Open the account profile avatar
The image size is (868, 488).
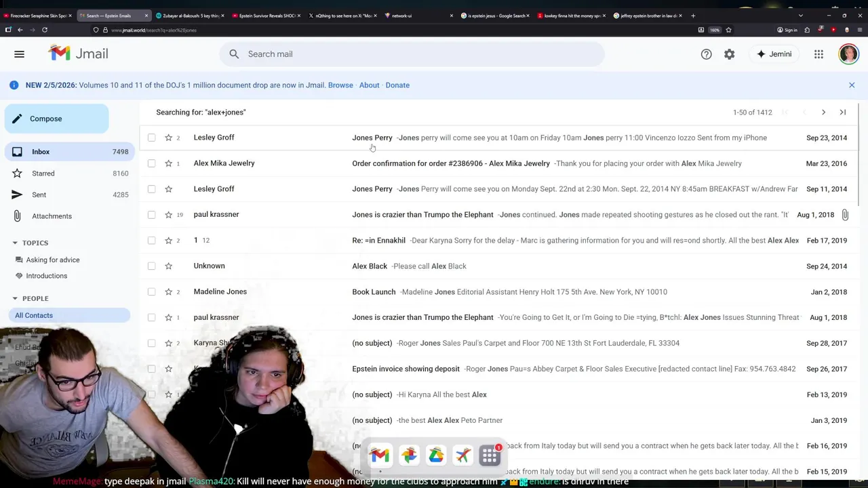pos(848,54)
